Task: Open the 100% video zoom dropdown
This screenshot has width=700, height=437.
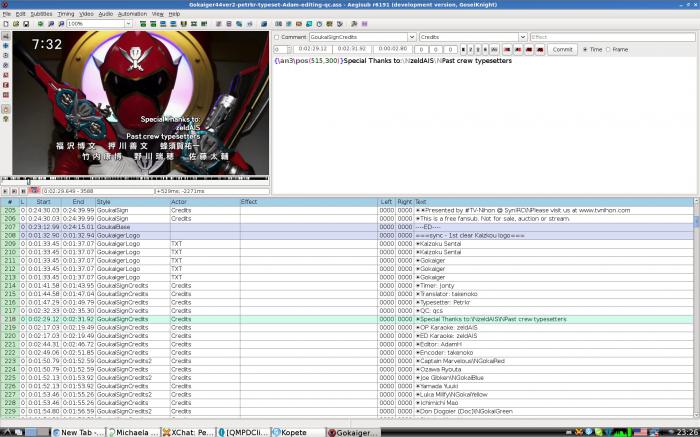Action: pos(128,23)
